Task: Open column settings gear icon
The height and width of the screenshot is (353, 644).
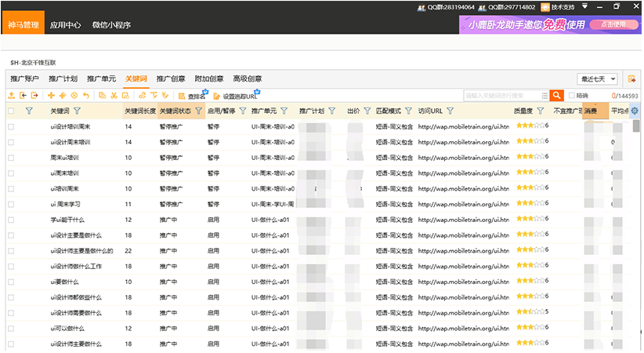Action: [635, 111]
